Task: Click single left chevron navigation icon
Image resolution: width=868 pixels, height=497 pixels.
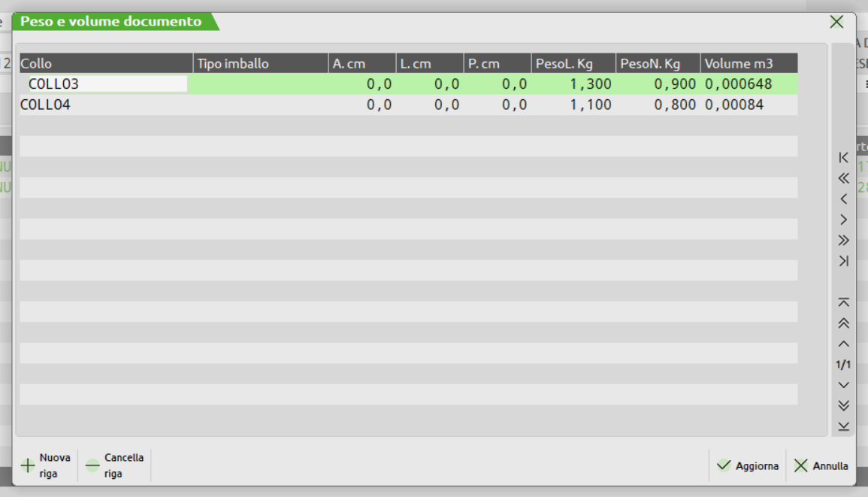Action: point(843,199)
